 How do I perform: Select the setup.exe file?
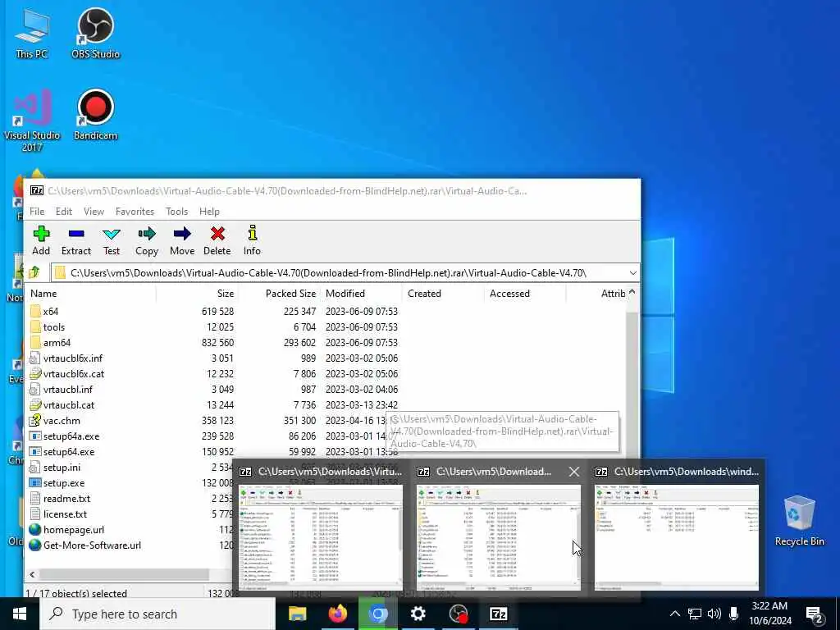click(x=64, y=482)
